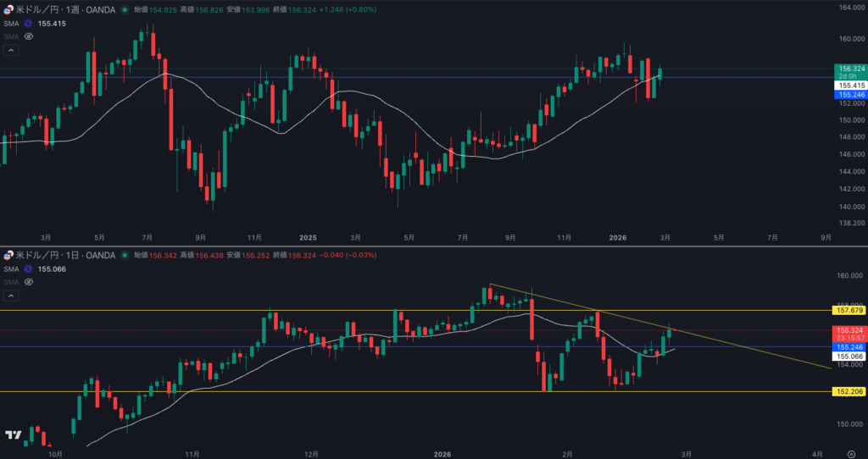Click the SMA loading icon on weekly chart
Screen dimensions: 868x459
click(28, 23)
